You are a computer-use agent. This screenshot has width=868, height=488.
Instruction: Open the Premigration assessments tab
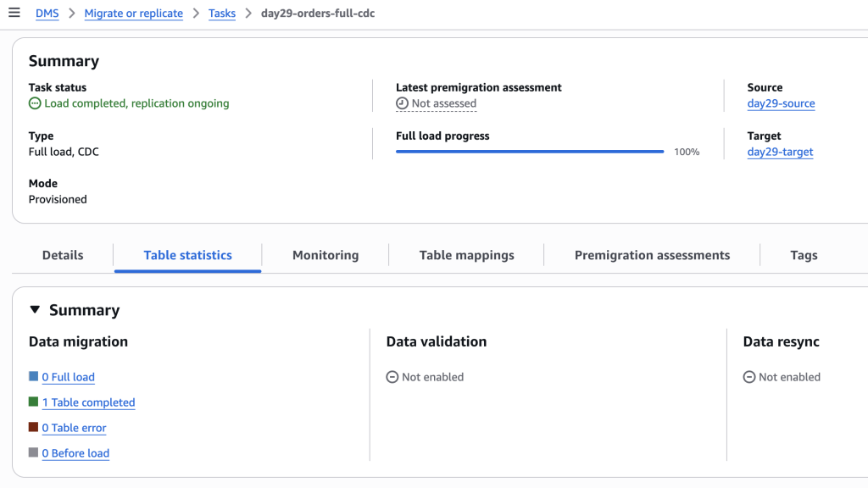click(x=652, y=255)
